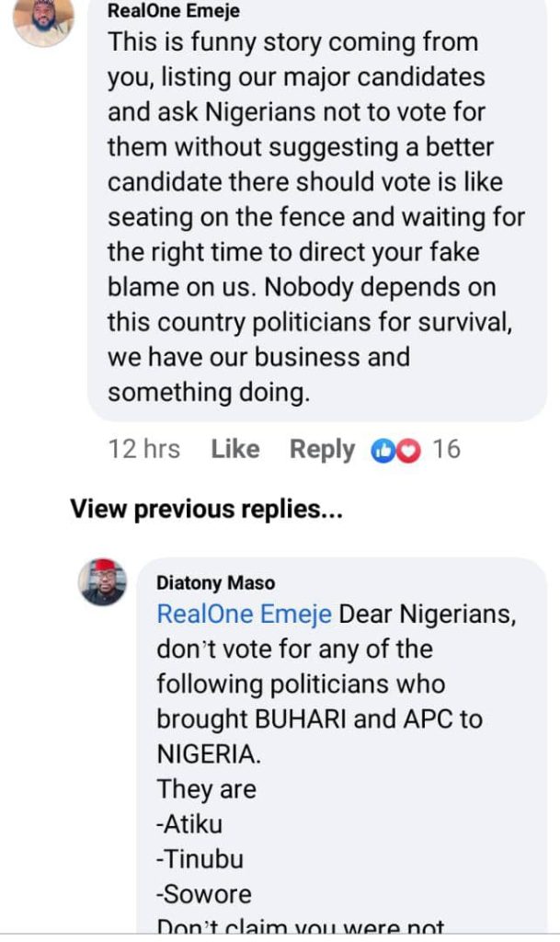This screenshot has height=942, width=560.
Task: Open Diatony Maso's profile avatar
Action: [x=103, y=581]
